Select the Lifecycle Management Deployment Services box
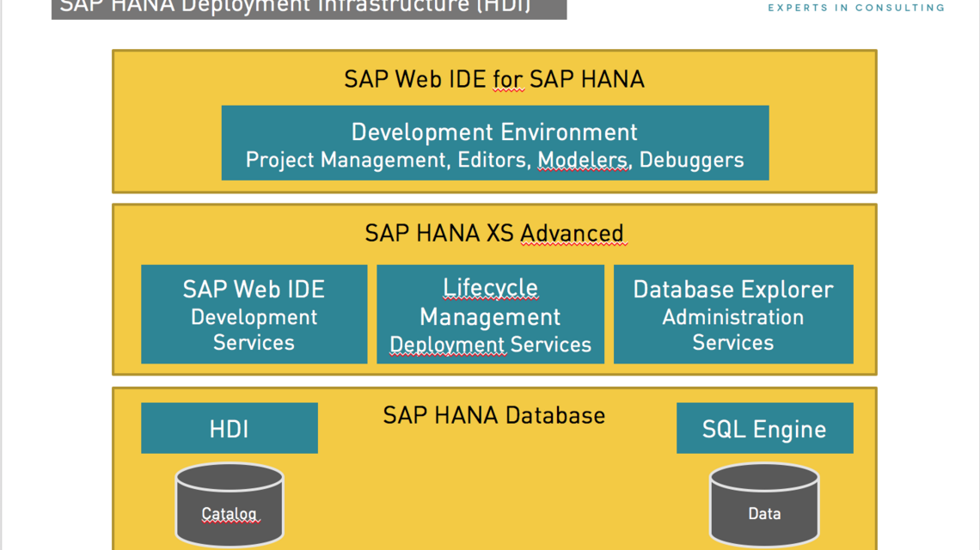This screenshot has height=550, width=980. coord(491,315)
